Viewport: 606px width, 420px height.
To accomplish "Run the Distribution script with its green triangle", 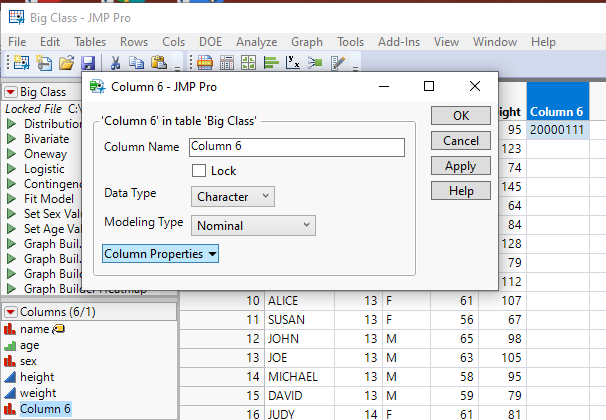I will click(12, 124).
